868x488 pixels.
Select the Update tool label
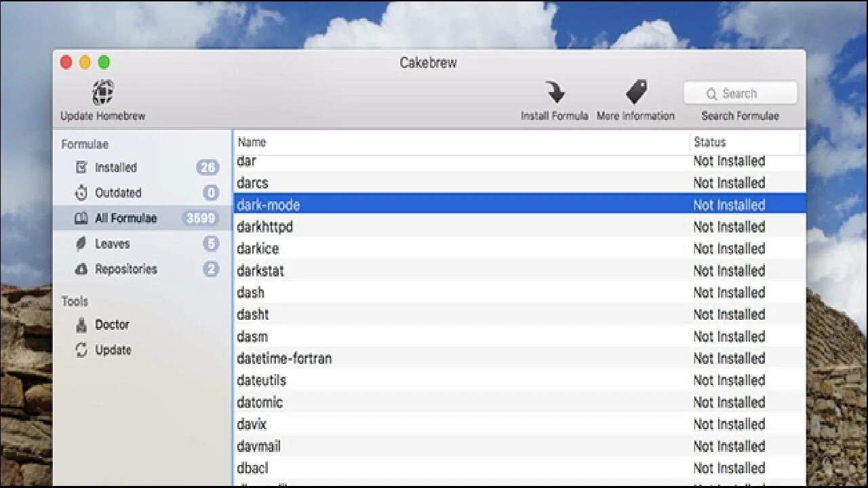[x=113, y=350]
